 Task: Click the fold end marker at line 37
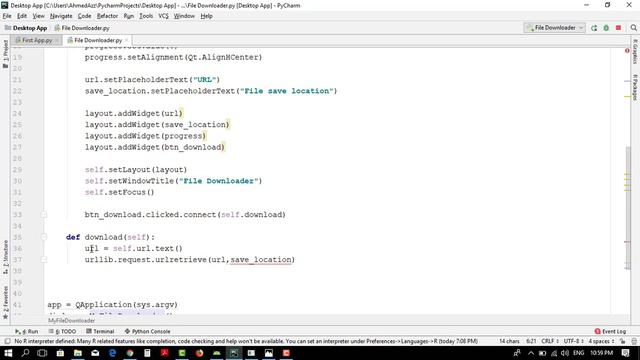click(43, 260)
